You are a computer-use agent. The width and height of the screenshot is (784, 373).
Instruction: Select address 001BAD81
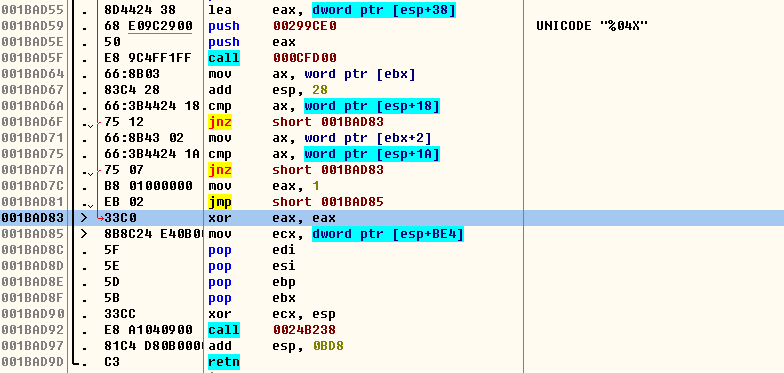coord(32,202)
